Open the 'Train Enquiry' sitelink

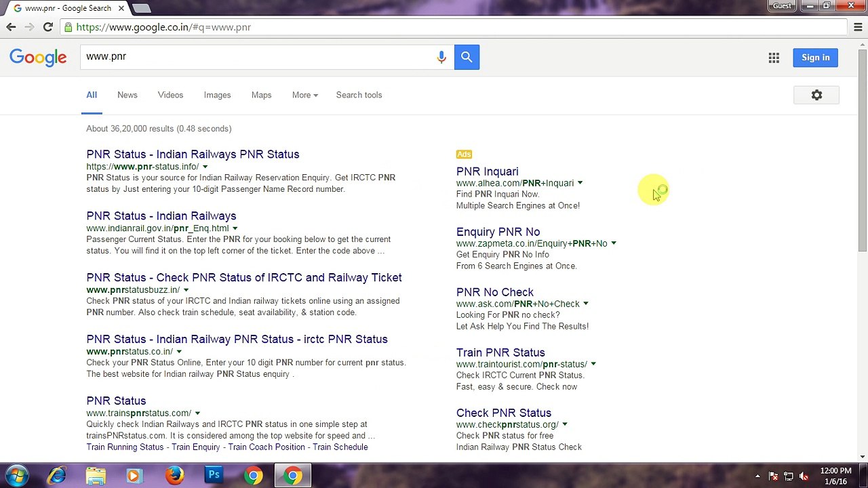(196, 447)
